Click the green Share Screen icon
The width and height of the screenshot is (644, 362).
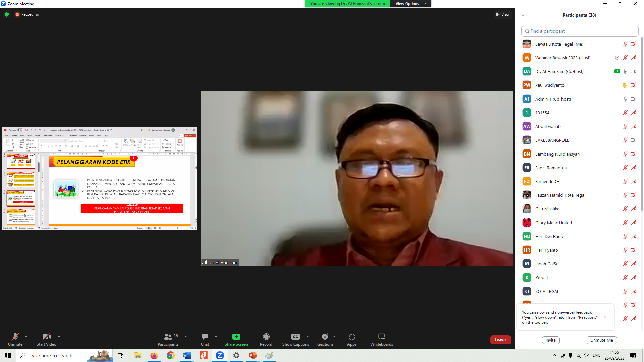(236, 337)
